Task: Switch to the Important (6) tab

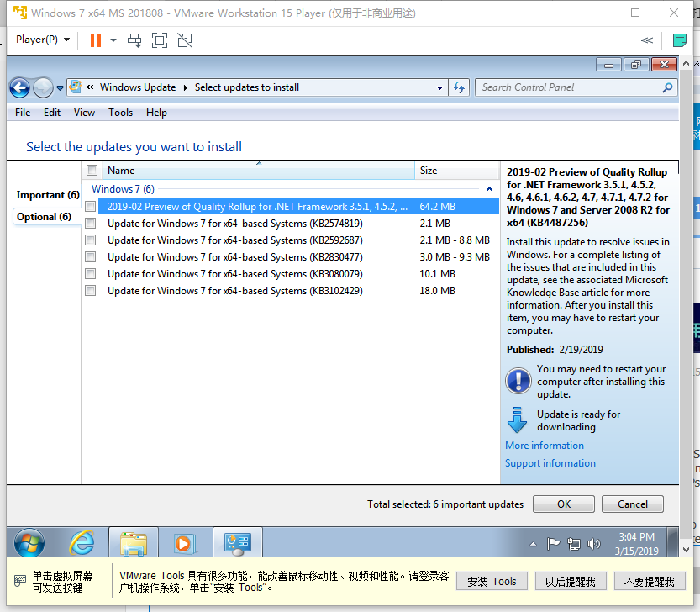Action: 48,195
